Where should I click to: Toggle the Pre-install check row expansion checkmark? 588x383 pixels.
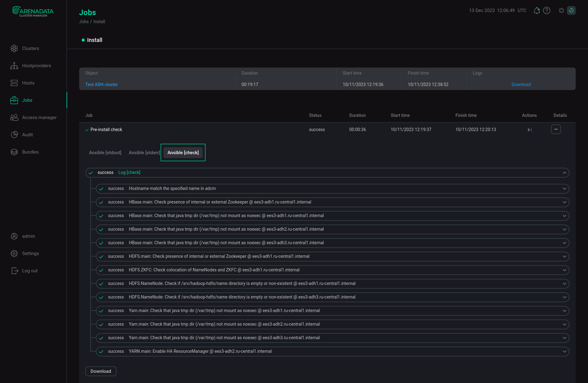tap(87, 130)
